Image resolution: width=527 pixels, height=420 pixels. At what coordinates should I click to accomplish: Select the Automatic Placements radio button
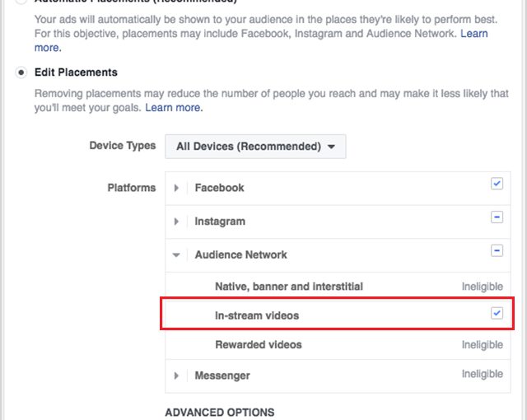(x=21, y=1)
